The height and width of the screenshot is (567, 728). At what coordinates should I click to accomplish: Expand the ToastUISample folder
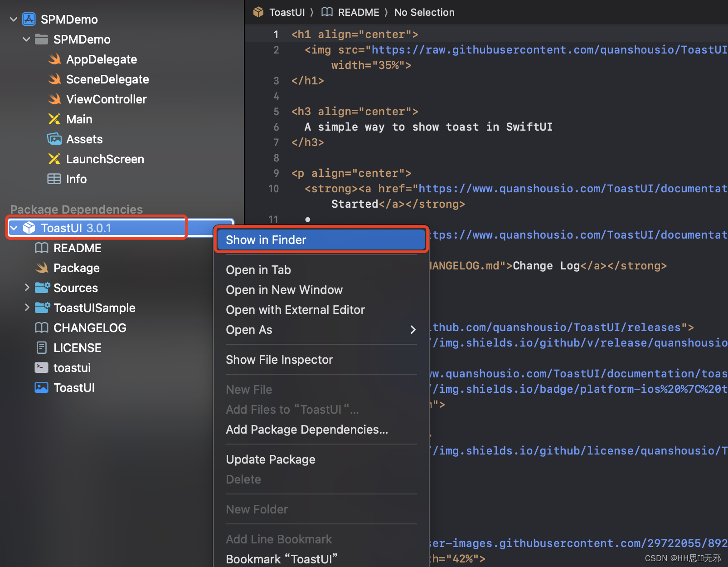click(27, 308)
